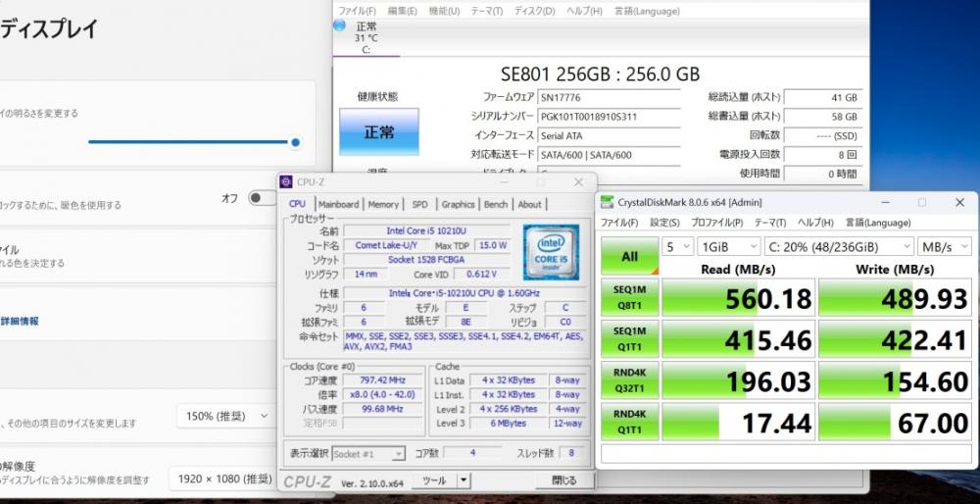Click the 560.18 sequential read result
This screenshot has width=980, height=504.
(739, 298)
